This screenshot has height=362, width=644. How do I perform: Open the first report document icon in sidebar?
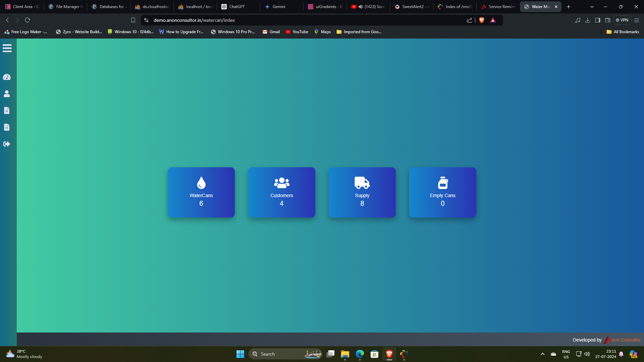[7, 111]
